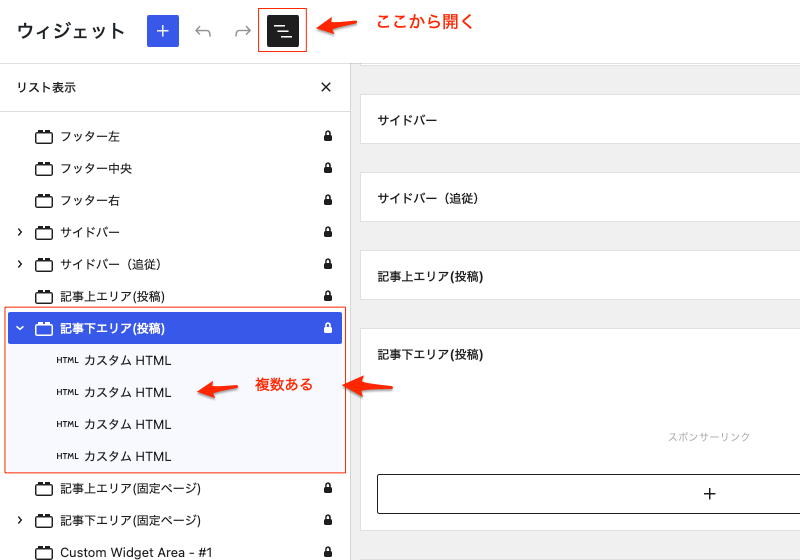
Task: Close the リスト表示 panel
Action: coord(326,87)
